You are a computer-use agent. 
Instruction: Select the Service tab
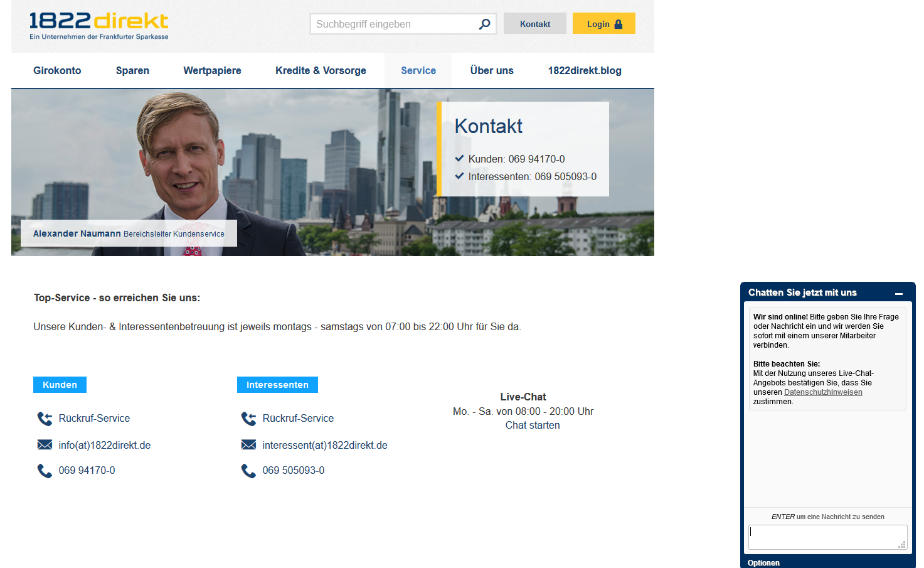(418, 70)
